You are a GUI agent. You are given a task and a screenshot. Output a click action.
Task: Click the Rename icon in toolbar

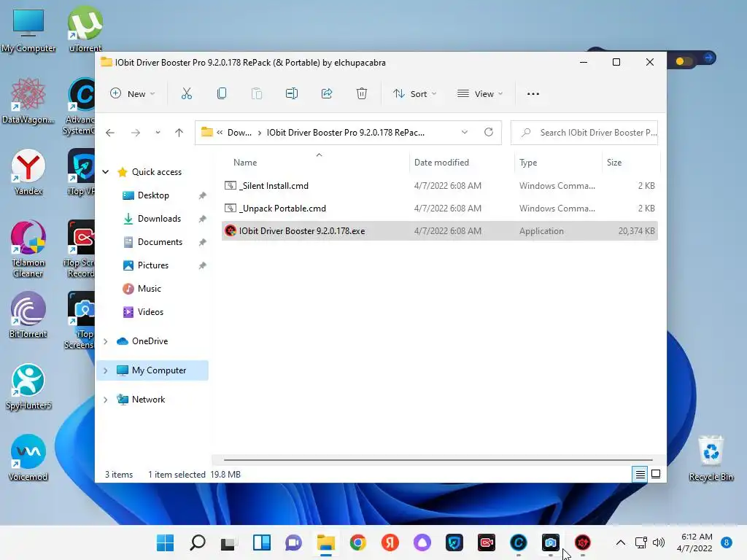click(292, 94)
